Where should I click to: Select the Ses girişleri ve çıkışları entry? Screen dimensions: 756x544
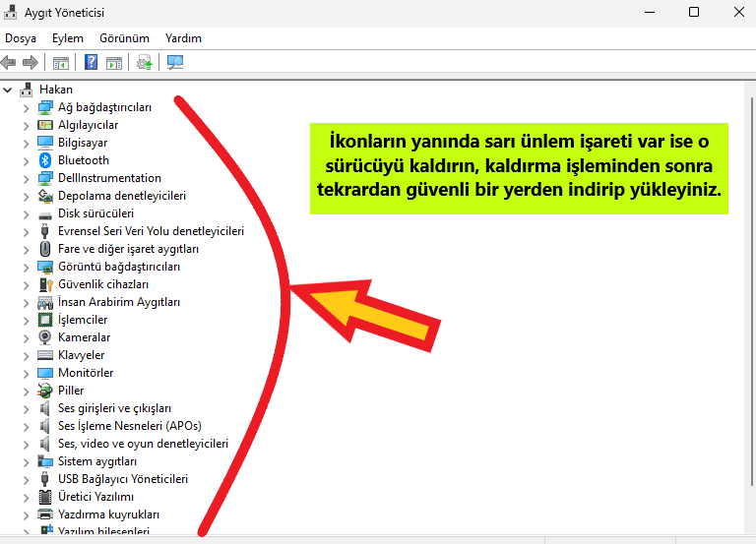(114, 408)
